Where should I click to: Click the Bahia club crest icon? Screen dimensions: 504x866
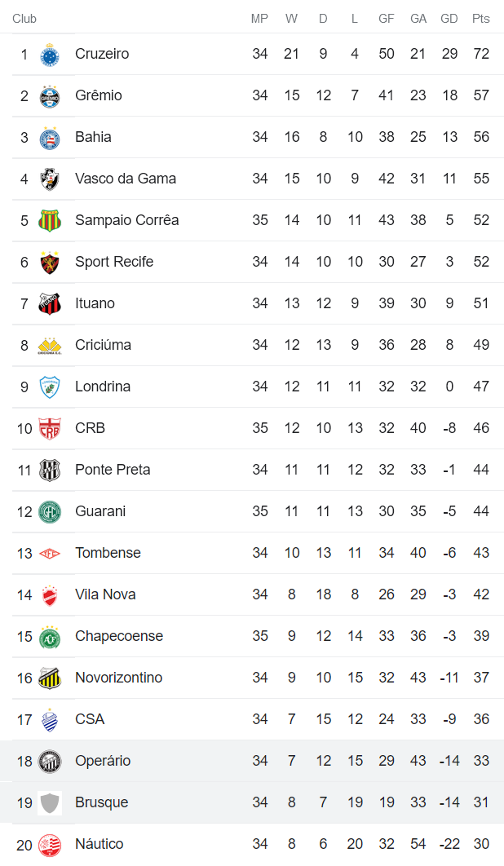50,138
